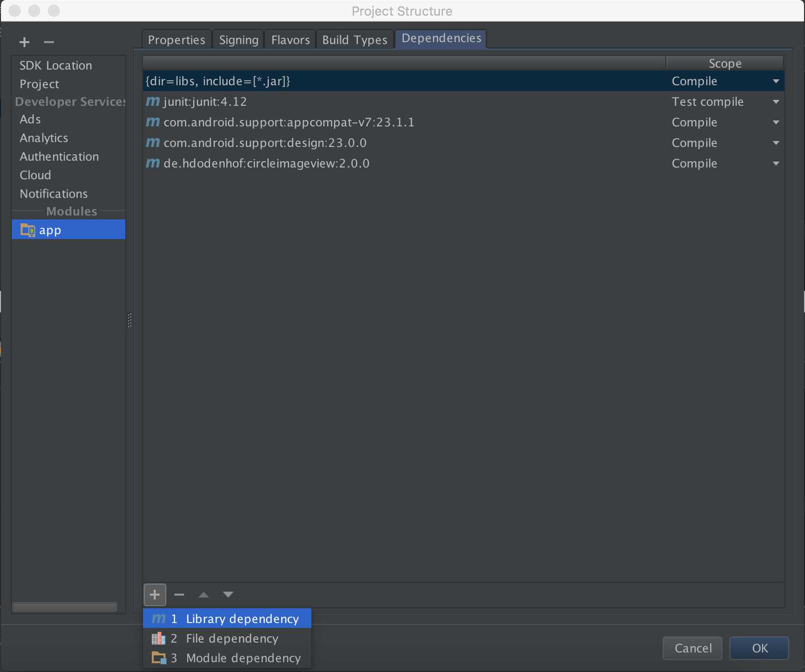Viewport: 805px width, 672px height.
Task: Click the Maven icon beside junit:junit:4.12
Action: (153, 101)
